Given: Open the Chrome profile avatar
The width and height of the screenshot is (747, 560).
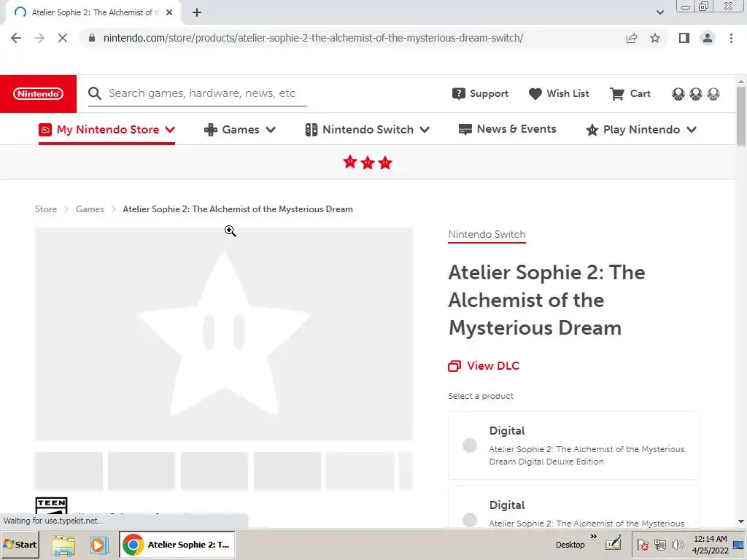Looking at the screenshot, I should (708, 38).
